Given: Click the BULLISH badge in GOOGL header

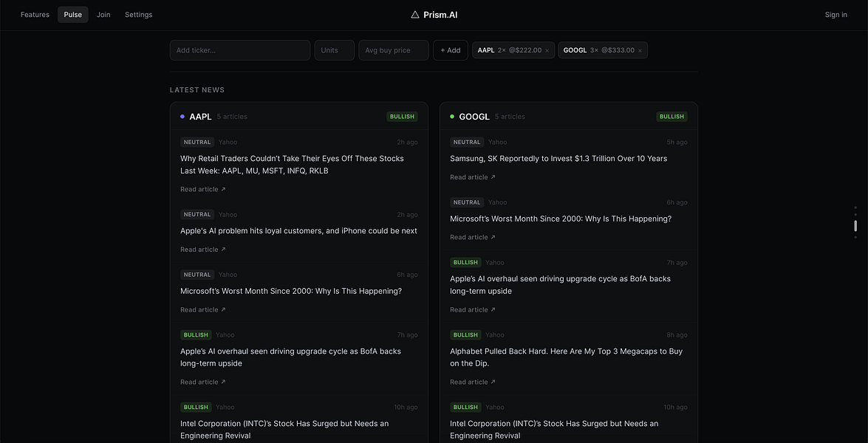Looking at the screenshot, I should click(671, 117).
